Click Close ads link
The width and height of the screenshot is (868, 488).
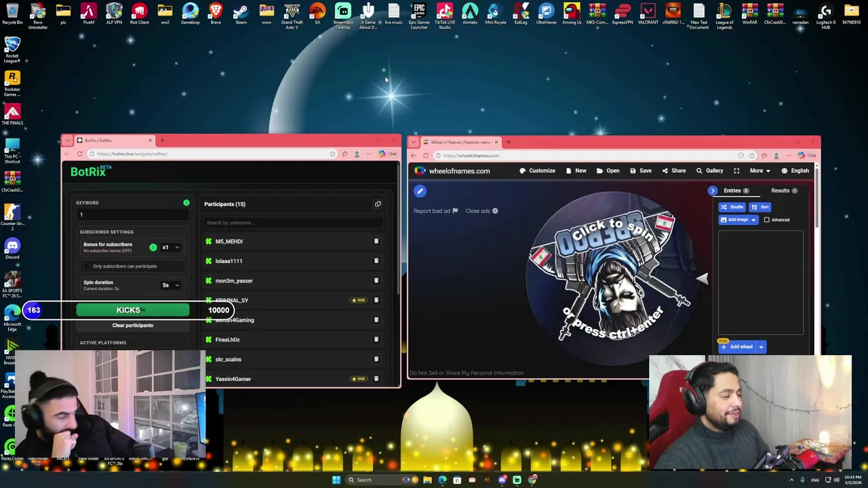click(x=481, y=211)
